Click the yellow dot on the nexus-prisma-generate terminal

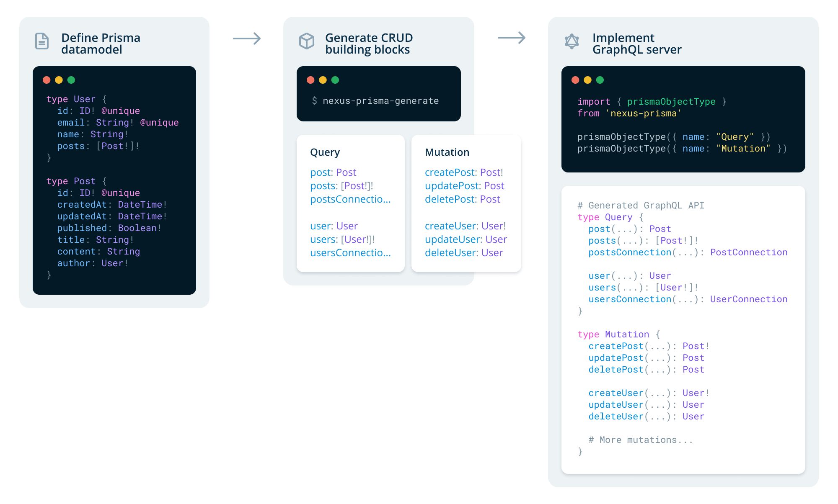coord(323,80)
